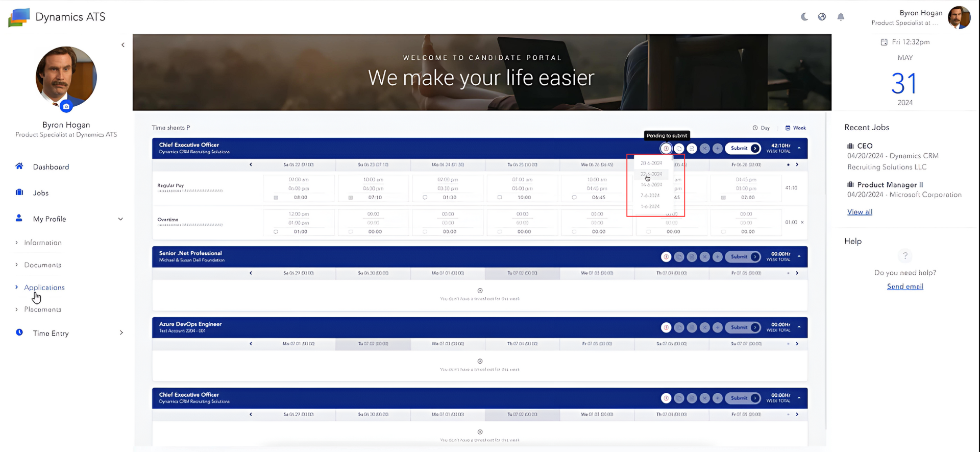The width and height of the screenshot is (980, 452).
Task: Collapse the Senior .Net Professional timesheet card
Action: 799,256
